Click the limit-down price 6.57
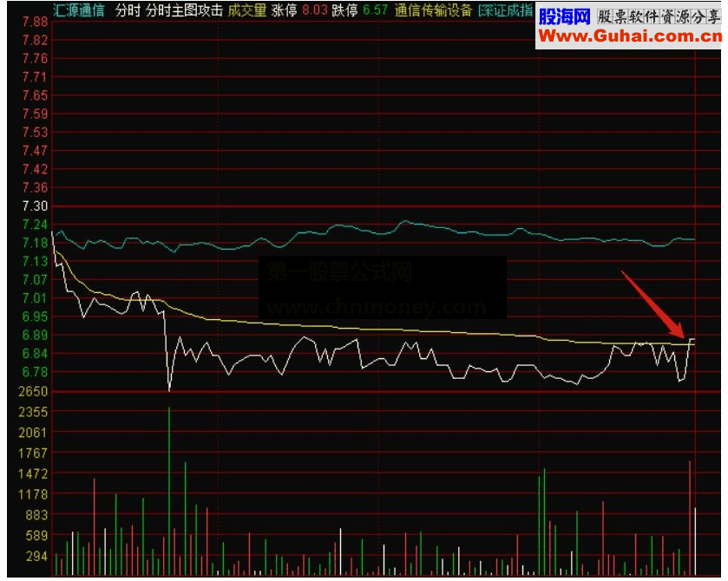Image resolution: width=728 pixels, height=581 pixels. point(375,10)
